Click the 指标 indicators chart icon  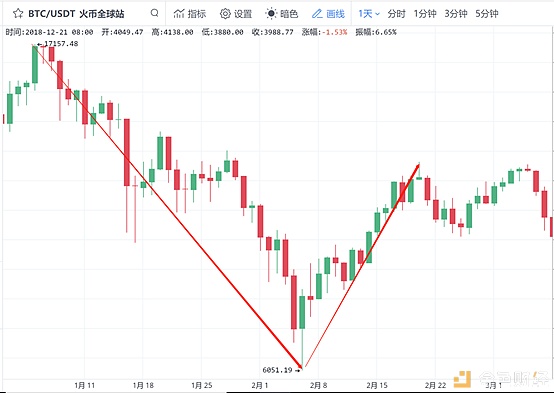pyautogui.click(x=179, y=14)
